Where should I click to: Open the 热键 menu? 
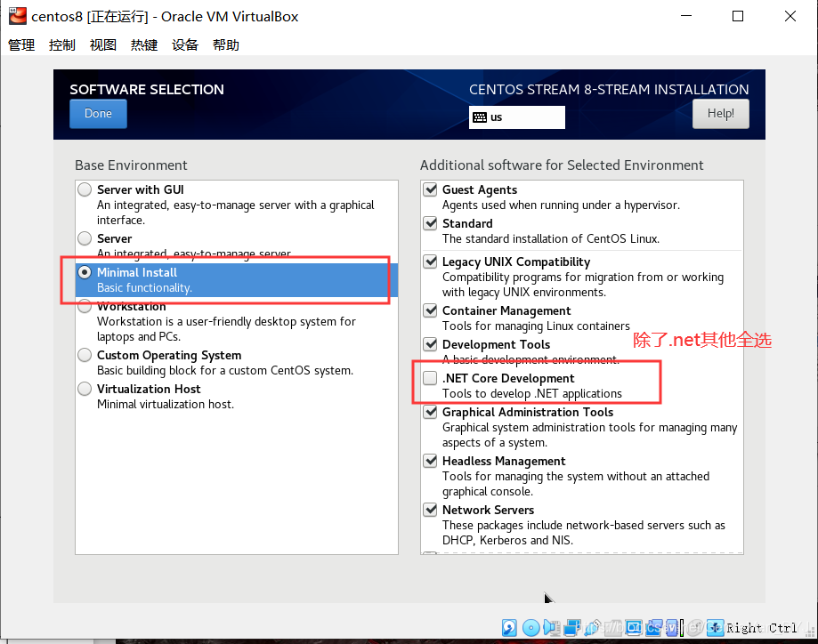[x=144, y=45]
